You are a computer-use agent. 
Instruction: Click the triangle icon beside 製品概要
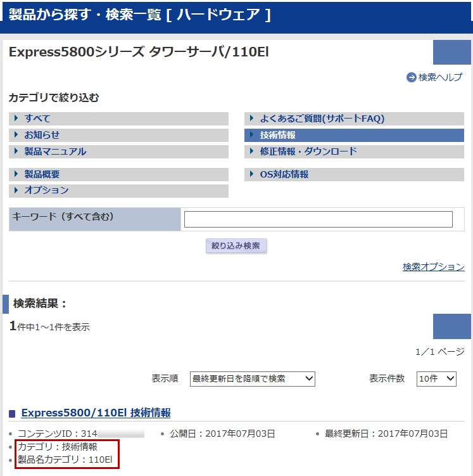tap(16, 174)
